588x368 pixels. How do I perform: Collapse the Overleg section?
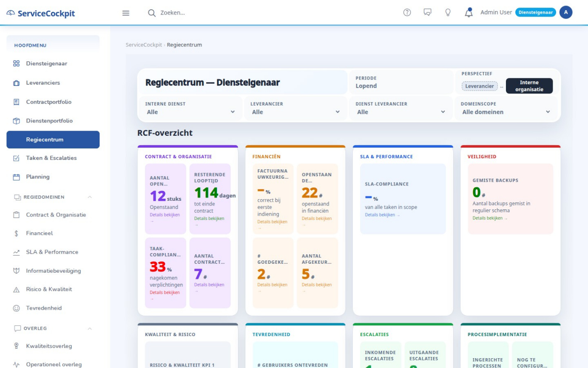click(89, 328)
